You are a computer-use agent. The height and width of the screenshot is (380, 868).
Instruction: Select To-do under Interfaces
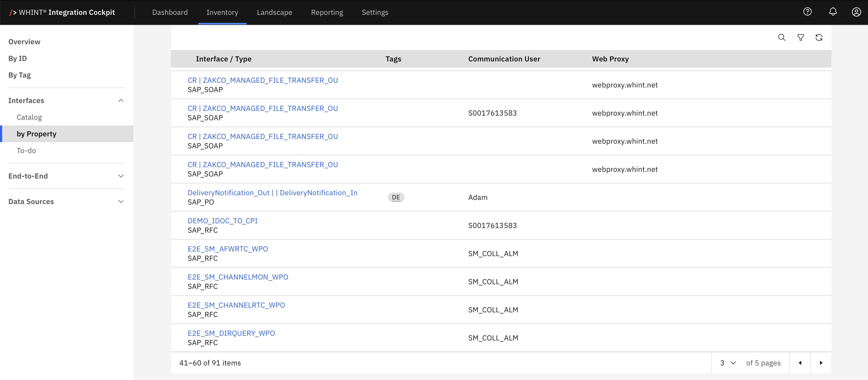(x=26, y=150)
